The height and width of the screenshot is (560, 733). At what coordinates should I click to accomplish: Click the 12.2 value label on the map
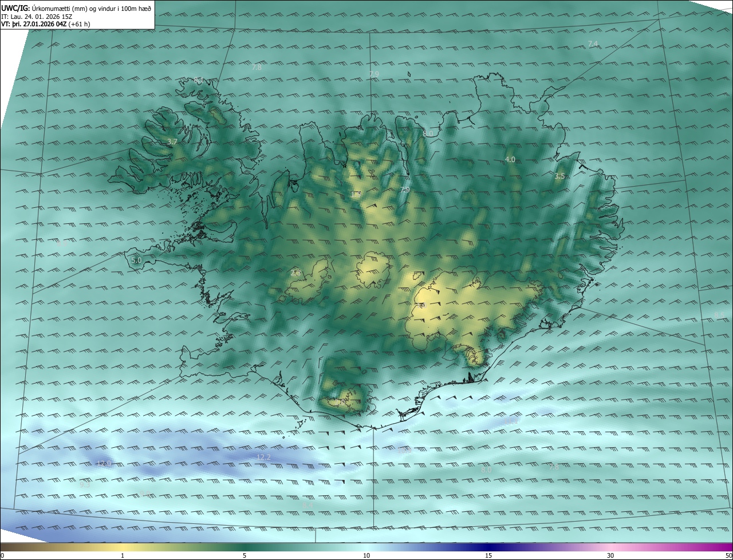point(263,457)
